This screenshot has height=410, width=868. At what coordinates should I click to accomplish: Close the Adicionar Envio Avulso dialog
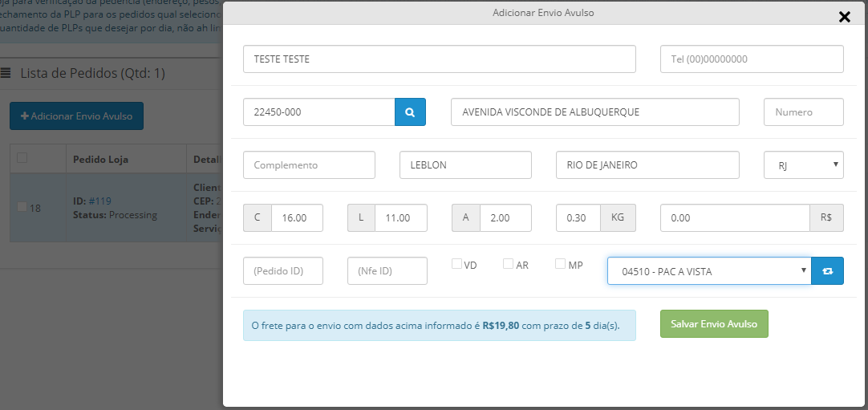tap(844, 17)
